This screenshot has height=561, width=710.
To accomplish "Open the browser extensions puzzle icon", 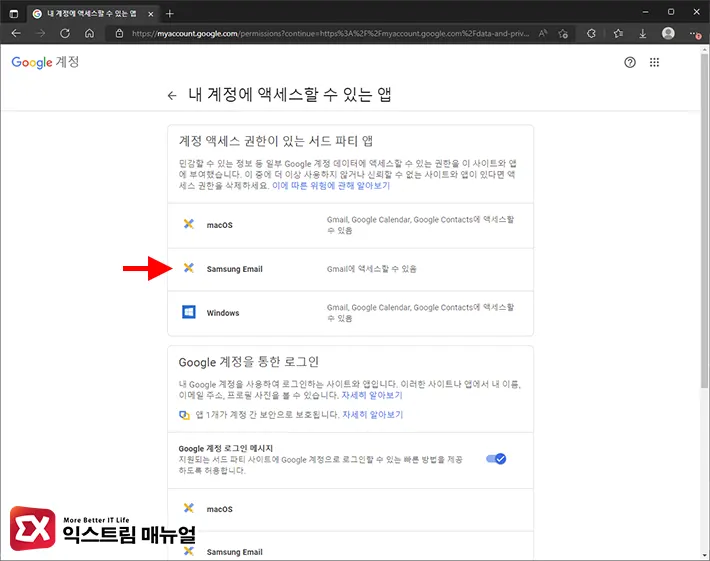I will pos(591,34).
